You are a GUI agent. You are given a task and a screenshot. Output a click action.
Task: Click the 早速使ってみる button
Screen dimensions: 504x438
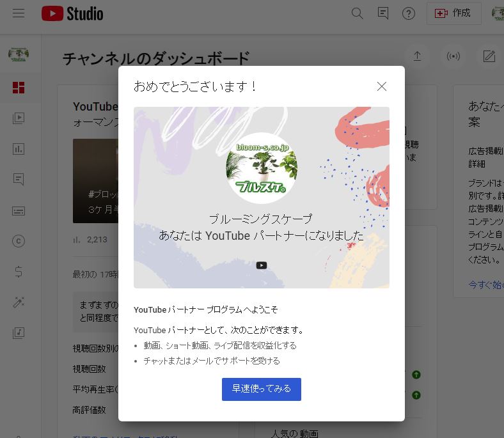262,389
